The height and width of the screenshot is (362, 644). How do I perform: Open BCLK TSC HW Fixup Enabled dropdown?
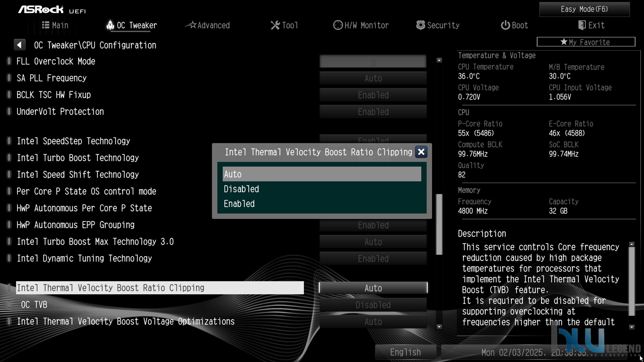coord(373,95)
